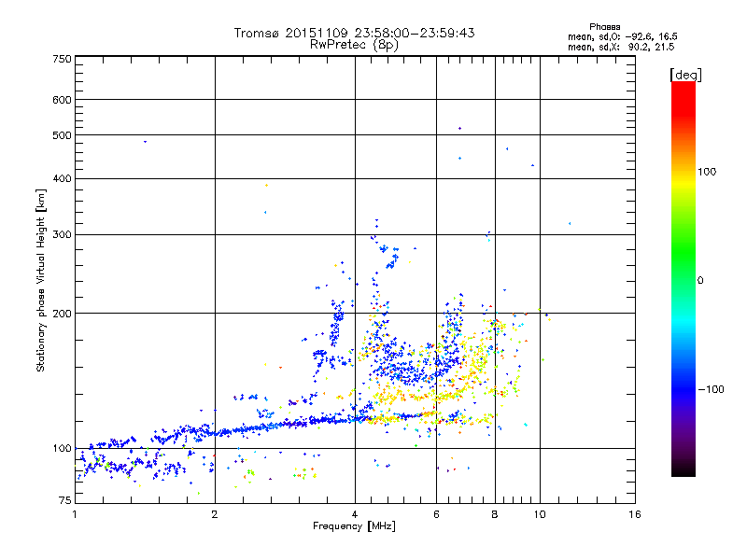Click y-axis tick label '200'
Screen dimensions: 747x560
63,314
